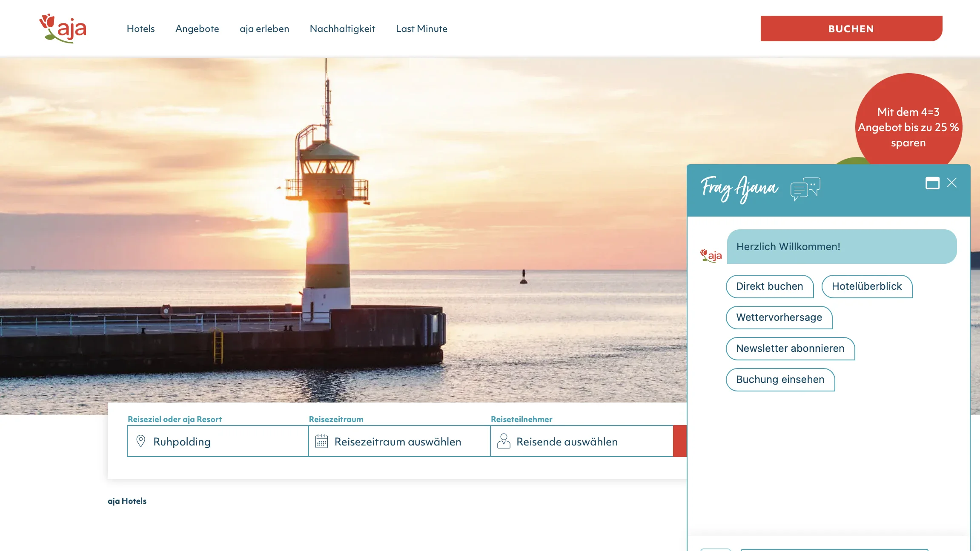980x551 pixels.
Task: Click the location pin icon
Action: (x=141, y=441)
